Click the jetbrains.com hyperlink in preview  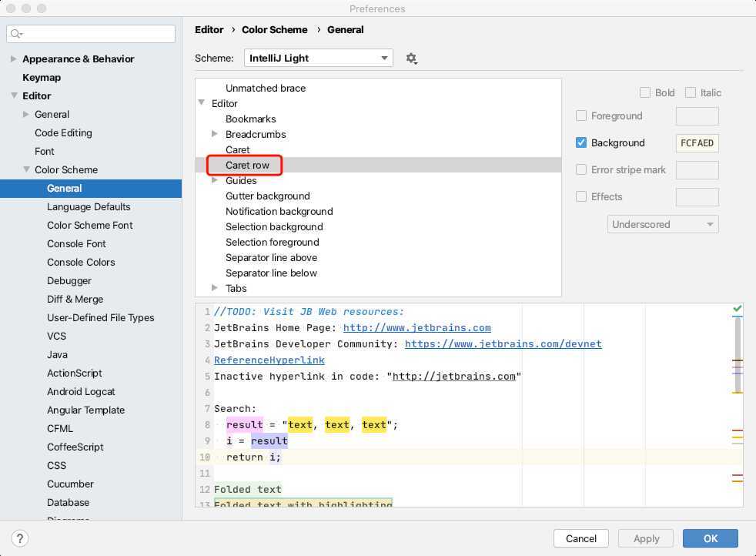[x=417, y=328]
